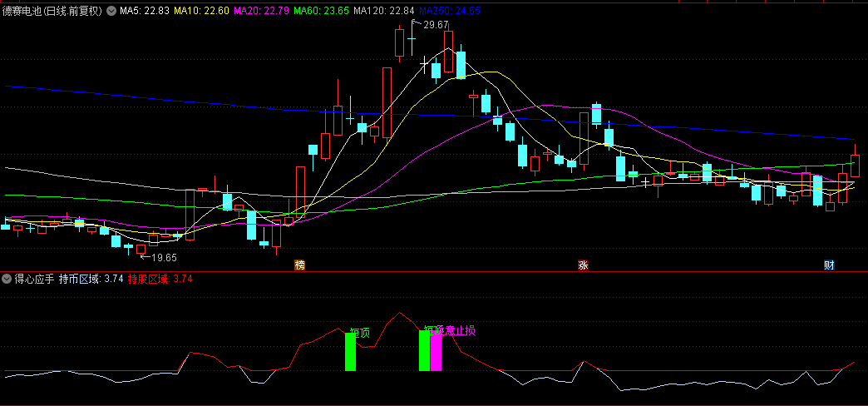Click the 得心应手 indicator name
Image resolution: width=868 pixels, height=406 pixels.
coord(34,280)
